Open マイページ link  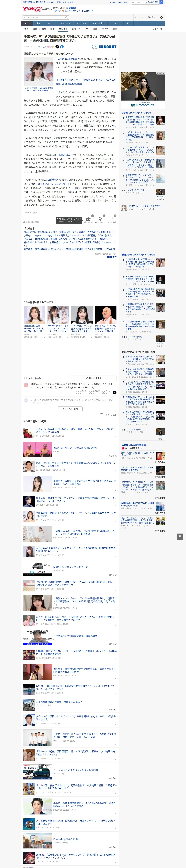pyautogui.click(x=139, y=17)
